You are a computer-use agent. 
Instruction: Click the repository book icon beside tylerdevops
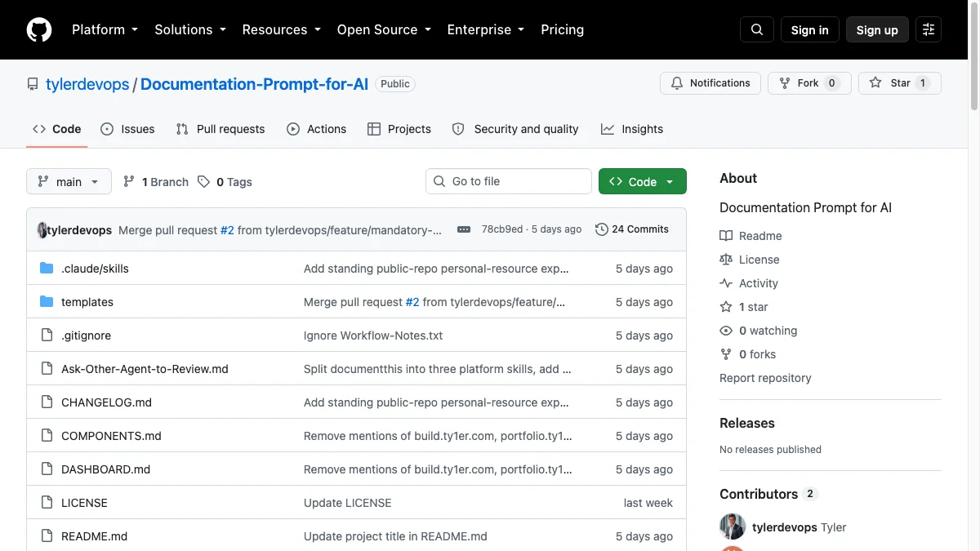click(x=33, y=84)
